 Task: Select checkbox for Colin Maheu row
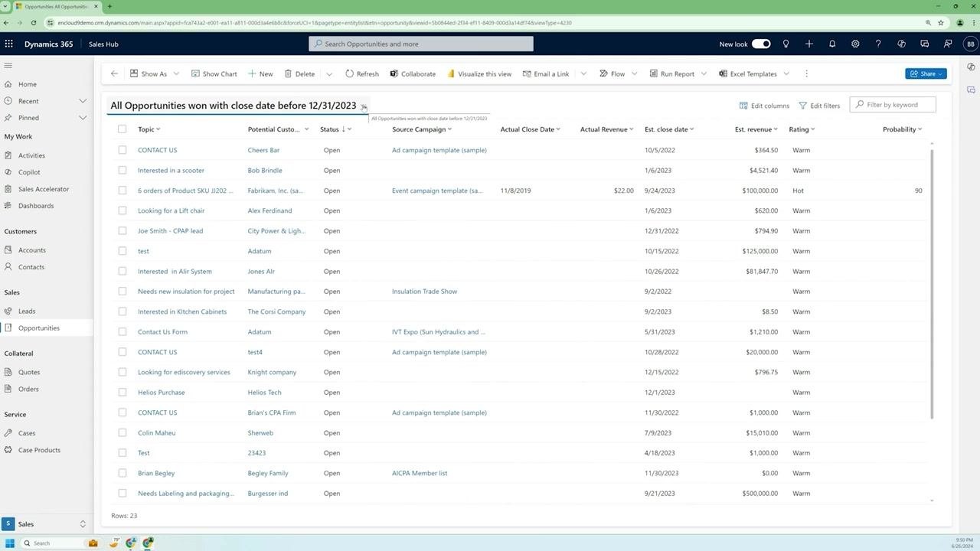coord(122,432)
